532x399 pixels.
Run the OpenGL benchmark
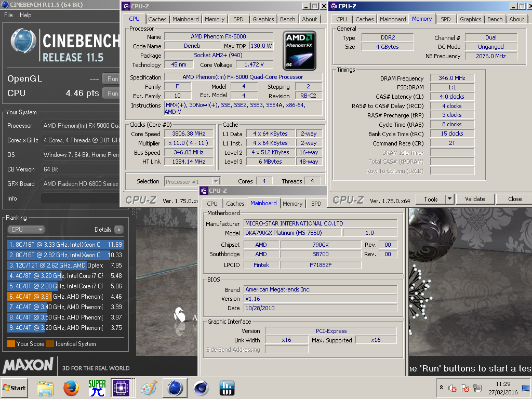coord(111,79)
